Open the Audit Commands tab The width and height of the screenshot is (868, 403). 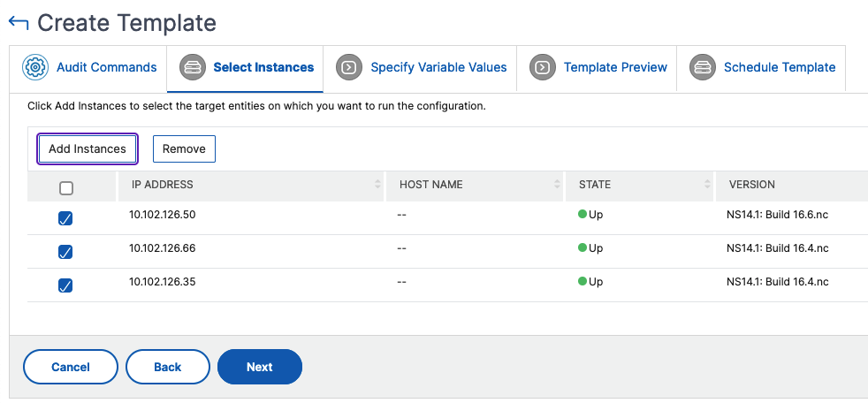pyautogui.click(x=88, y=68)
